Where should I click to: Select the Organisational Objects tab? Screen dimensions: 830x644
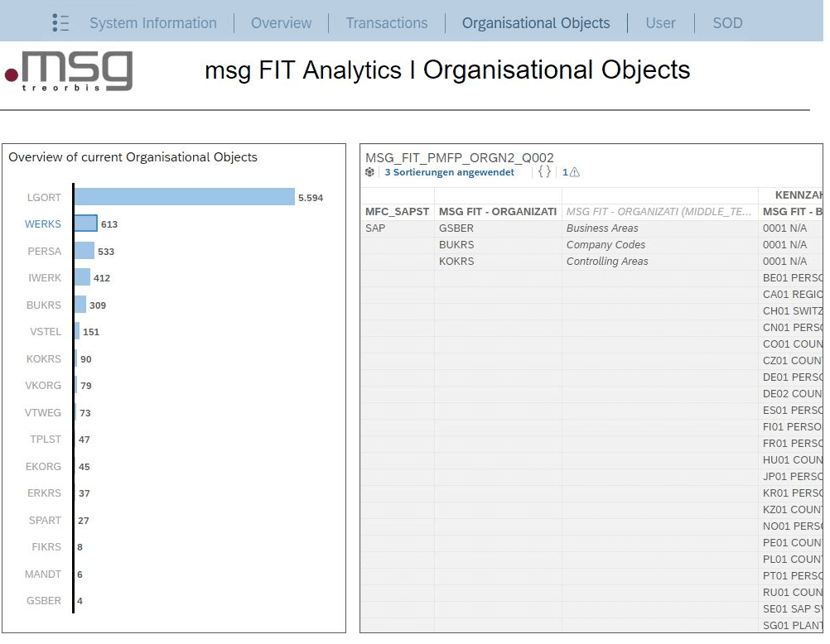coord(536,22)
